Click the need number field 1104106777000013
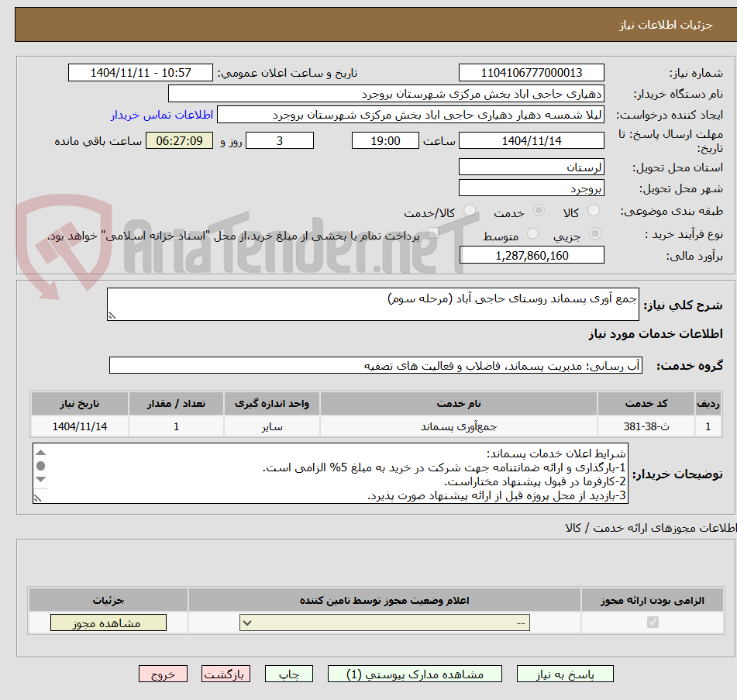 (x=531, y=73)
